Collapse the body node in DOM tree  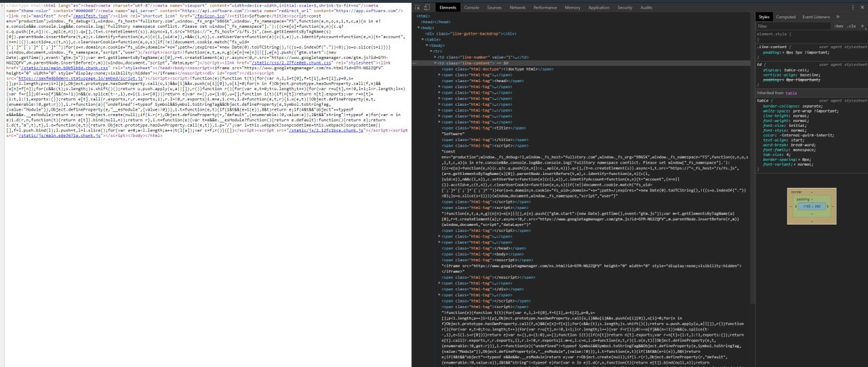click(x=419, y=28)
